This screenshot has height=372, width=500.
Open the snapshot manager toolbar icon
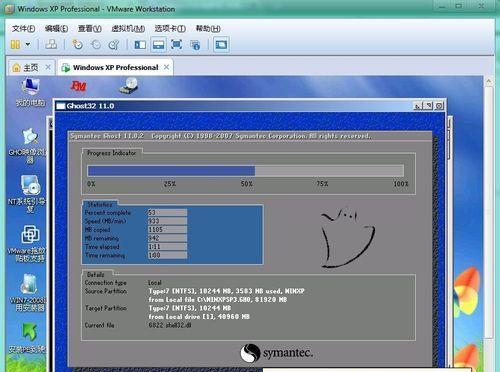(x=114, y=44)
